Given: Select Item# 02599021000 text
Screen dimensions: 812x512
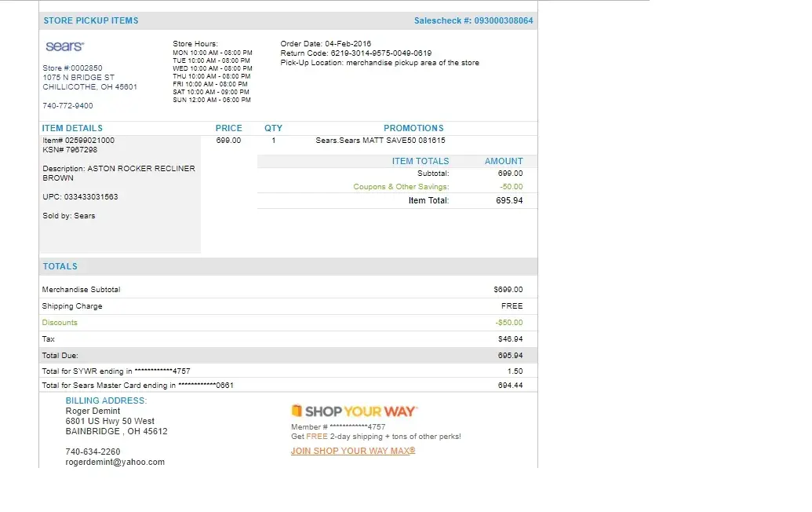Looking at the screenshot, I should click(x=78, y=141).
